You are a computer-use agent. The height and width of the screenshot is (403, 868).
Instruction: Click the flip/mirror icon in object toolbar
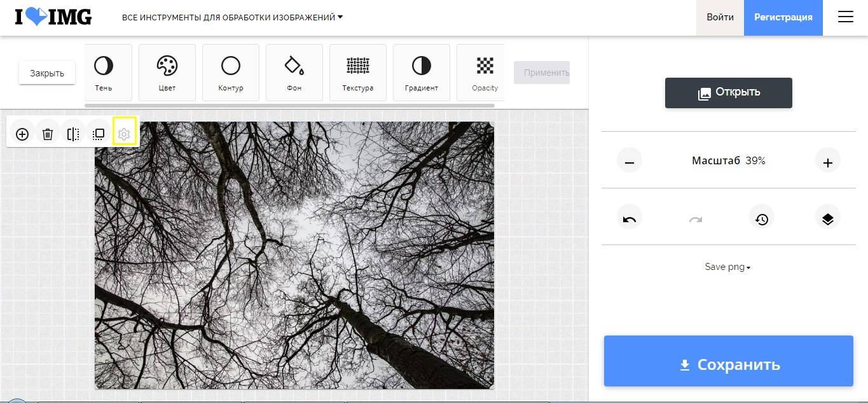(73, 134)
